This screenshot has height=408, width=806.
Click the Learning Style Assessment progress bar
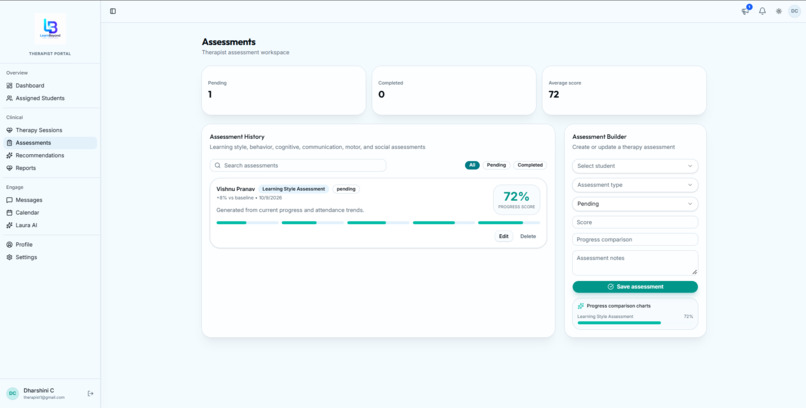point(635,323)
